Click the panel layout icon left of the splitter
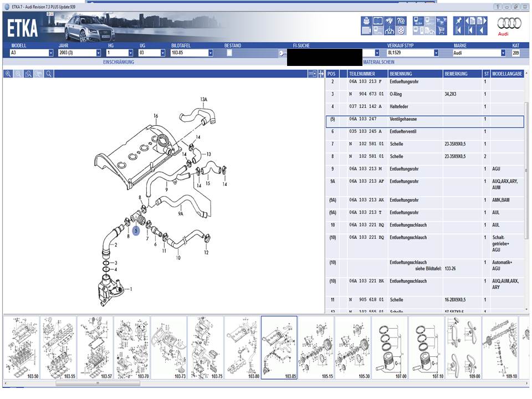This screenshot has height=399, width=532. (312, 74)
